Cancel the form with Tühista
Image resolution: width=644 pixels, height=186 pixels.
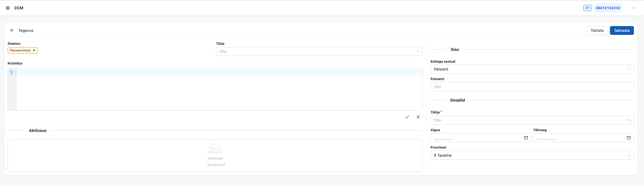(x=597, y=30)
